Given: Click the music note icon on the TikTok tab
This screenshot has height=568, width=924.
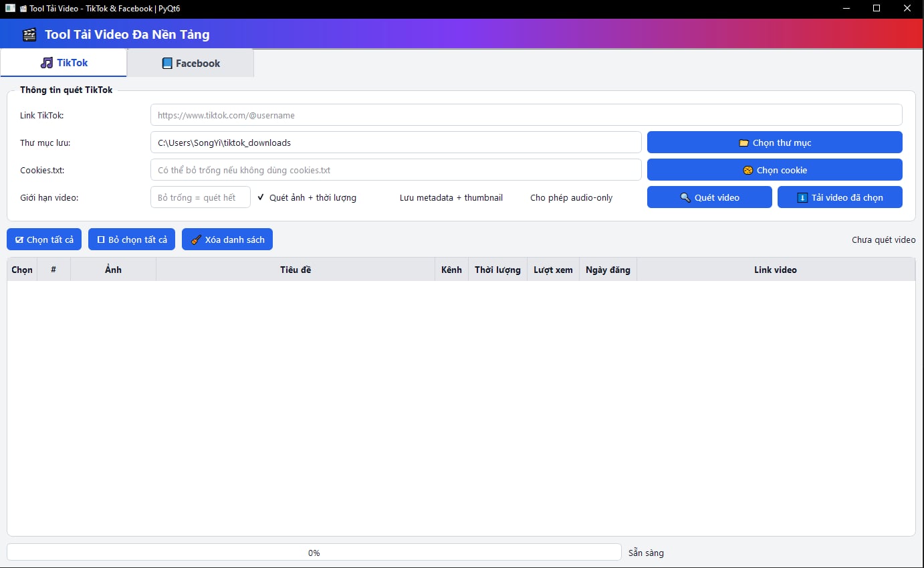Looking at the screenshot, I should point(46,63).
